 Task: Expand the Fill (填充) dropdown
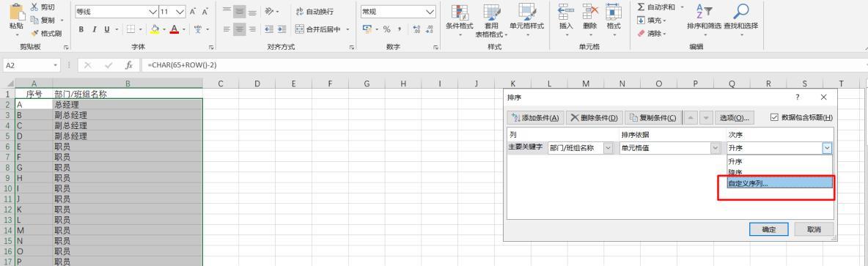664,21
